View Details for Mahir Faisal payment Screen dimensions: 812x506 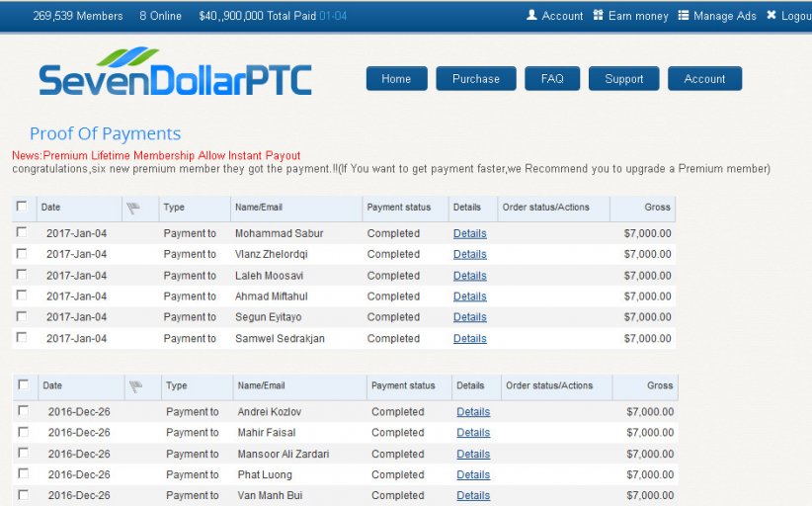click(x=473, y=433)
